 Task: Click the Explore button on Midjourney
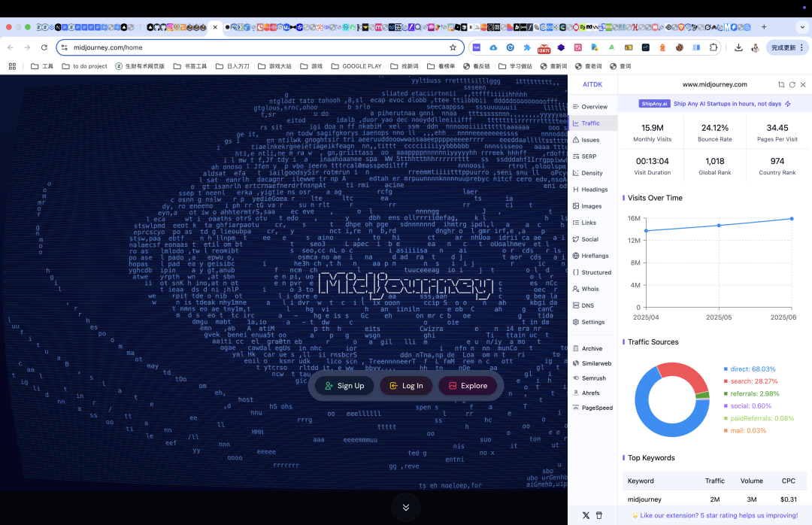click(468, 386)
